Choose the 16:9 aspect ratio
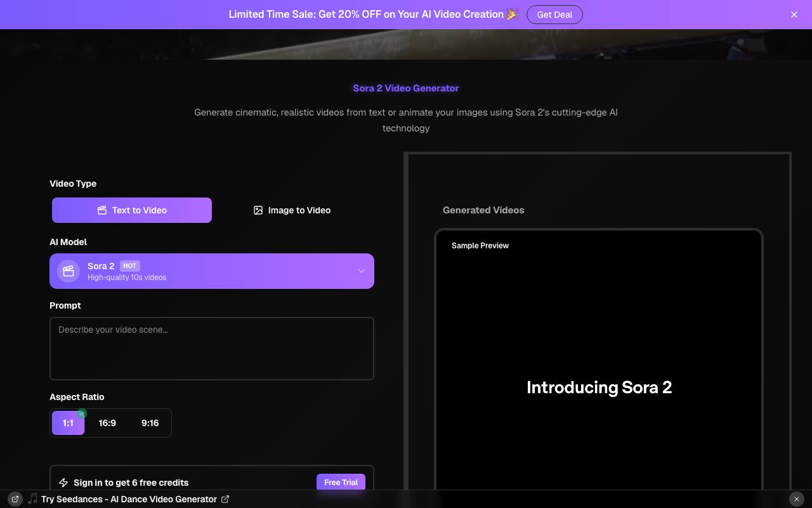The width and height of the screenshot is (812, 508). click(x=107, y=423)
